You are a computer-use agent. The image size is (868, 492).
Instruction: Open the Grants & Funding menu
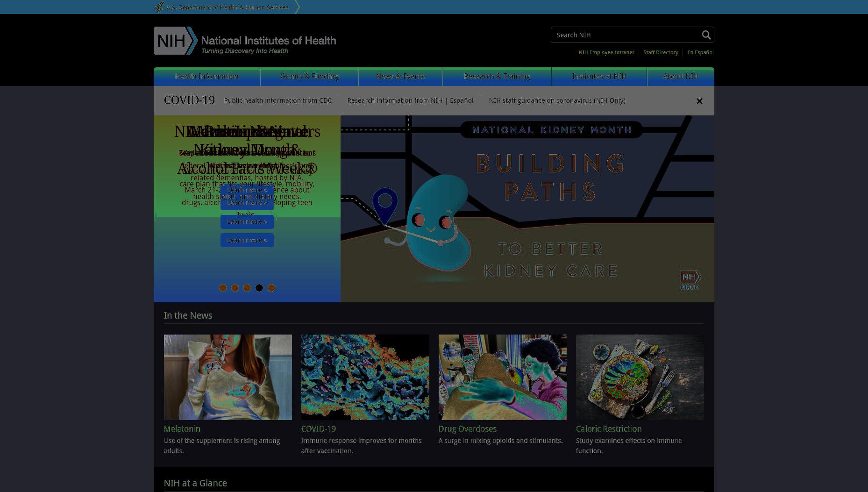tap(309, 77)
